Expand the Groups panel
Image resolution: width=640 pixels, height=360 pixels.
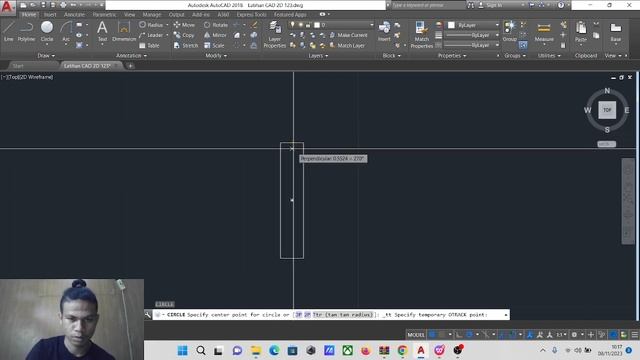[x=515, y=56]
